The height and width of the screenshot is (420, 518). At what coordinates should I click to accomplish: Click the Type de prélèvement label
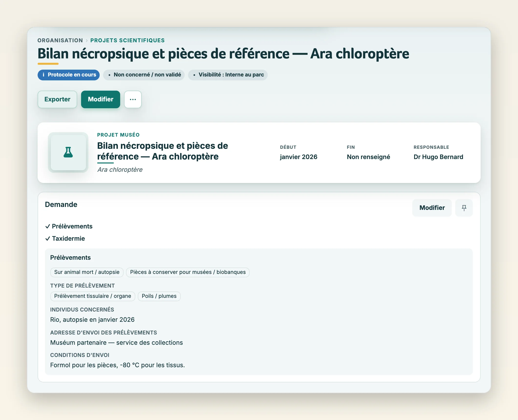click(83, 286)
